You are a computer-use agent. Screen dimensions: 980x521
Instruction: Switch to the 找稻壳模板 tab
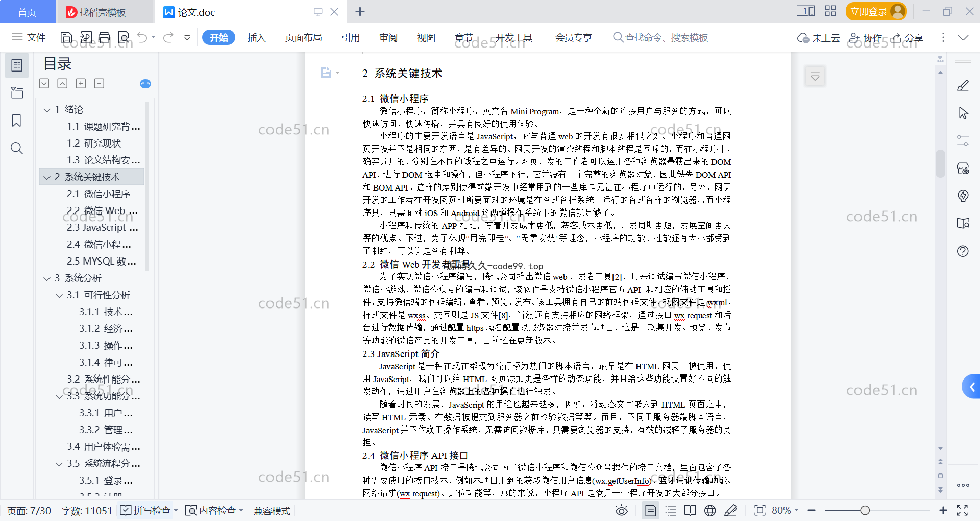105,12
